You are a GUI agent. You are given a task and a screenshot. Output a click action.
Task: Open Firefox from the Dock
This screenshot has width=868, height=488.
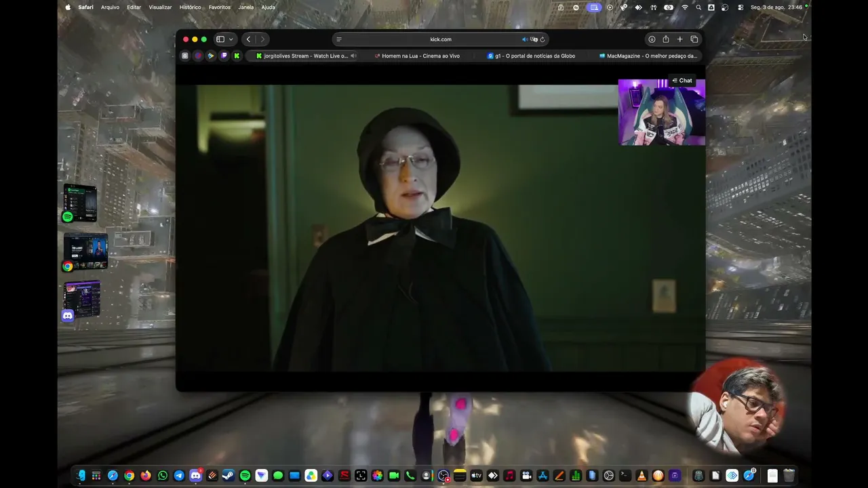(146, 476)
